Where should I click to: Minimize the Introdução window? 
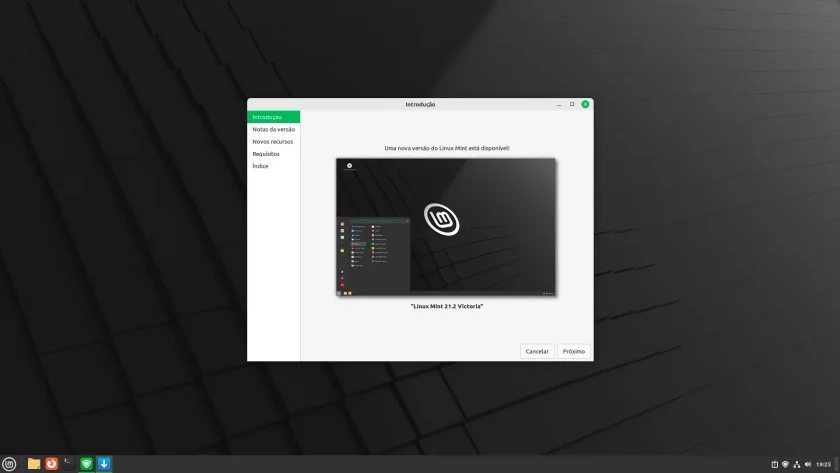(x=559, y=104)
